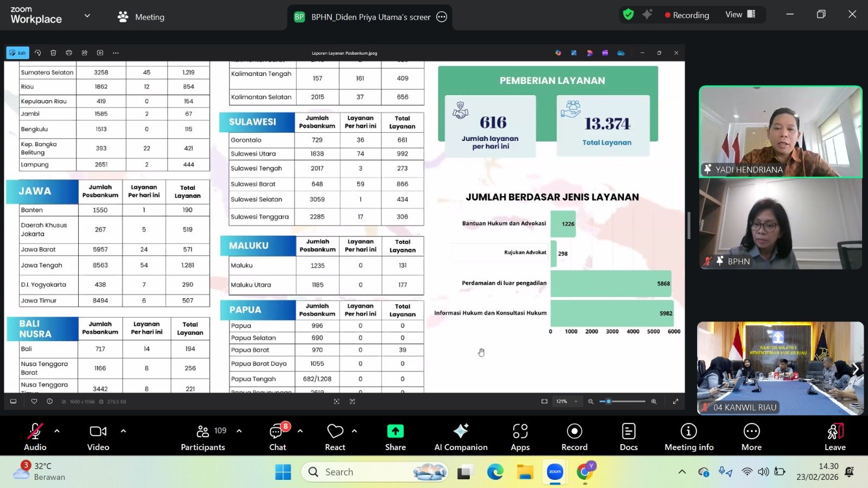Screen dimensions: 868x488
Task: Select the 04 KANWIL RIAU video thumbnail
Action: tap(780, 369)
